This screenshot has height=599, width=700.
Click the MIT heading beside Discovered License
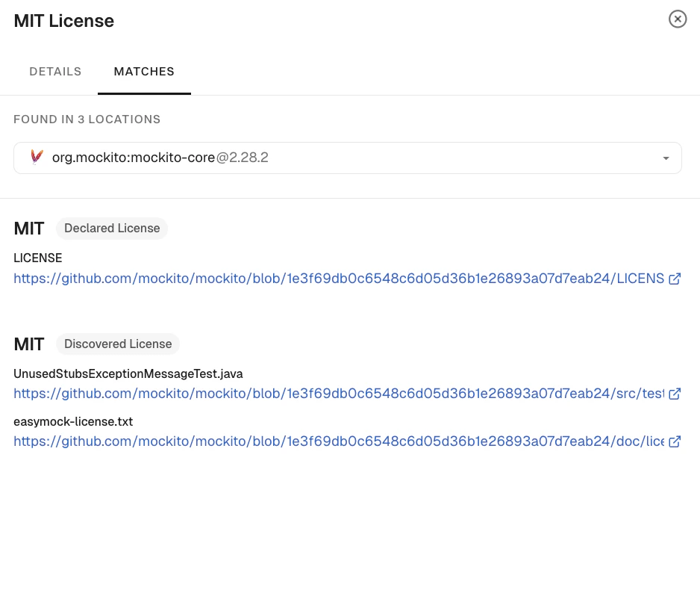coord(29,344)
